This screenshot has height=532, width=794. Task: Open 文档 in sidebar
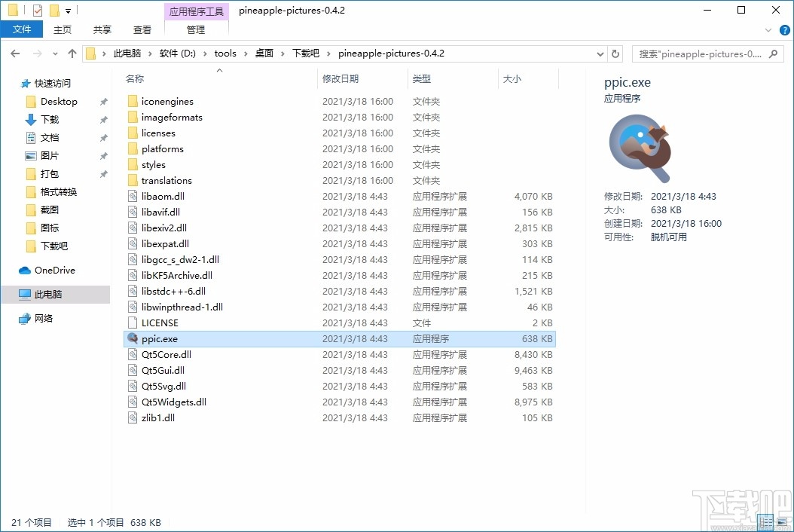(x=50, y=138)
